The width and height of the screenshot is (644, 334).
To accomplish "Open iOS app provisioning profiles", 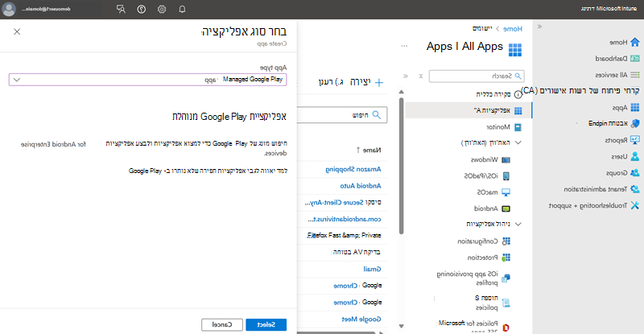I will [473, 278].
